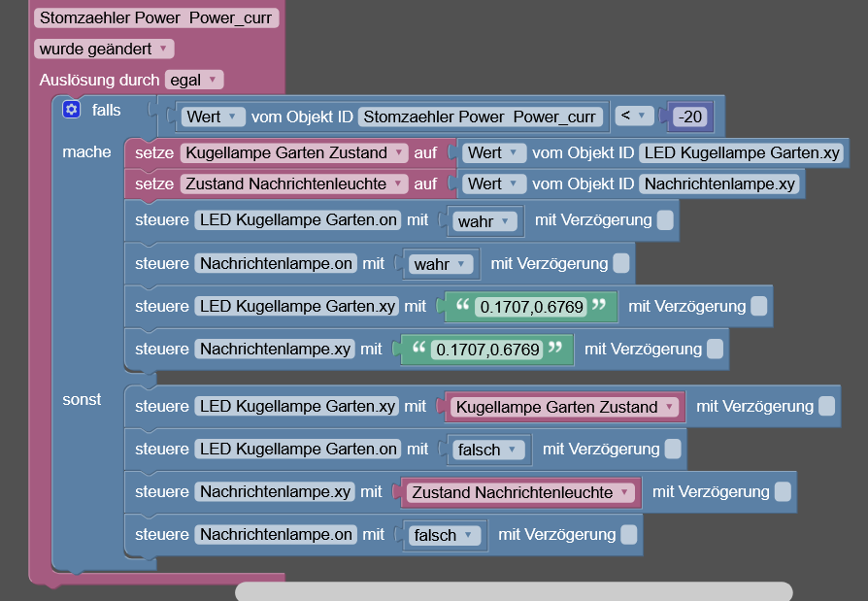Open the 'egal' Auslösung durch dropdown
The width and height of the screenshot is (868, 601).
[194, 80]
